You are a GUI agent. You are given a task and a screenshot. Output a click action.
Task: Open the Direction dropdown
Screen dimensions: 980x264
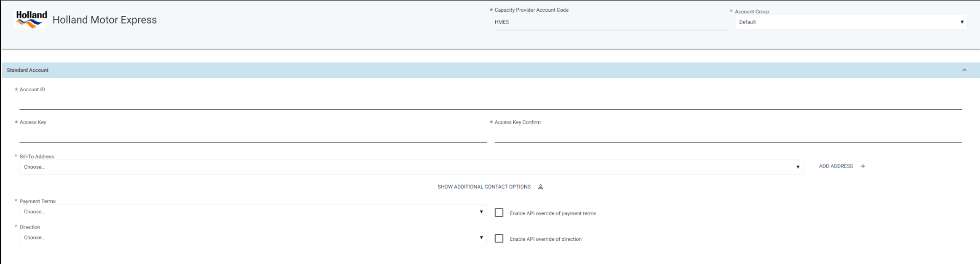tap(253, 237)
